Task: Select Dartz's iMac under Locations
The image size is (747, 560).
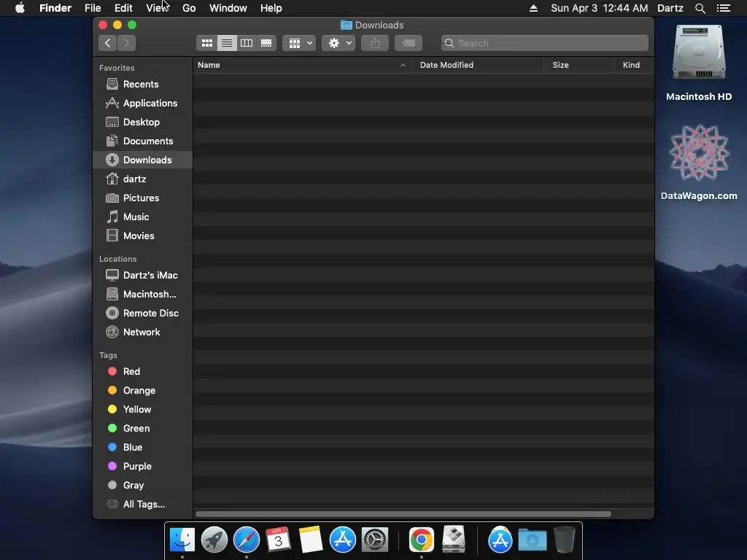Action: tap(142, 275)
